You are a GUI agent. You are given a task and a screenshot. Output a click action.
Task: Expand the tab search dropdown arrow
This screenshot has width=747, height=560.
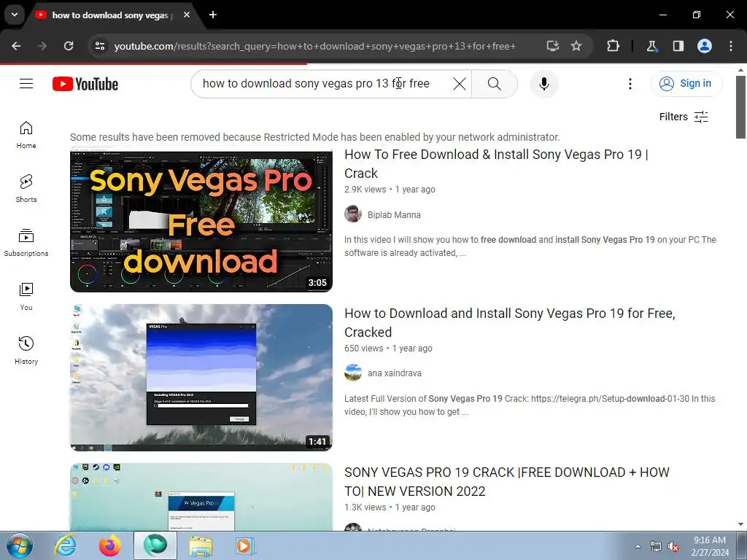(x=15, y=15)
